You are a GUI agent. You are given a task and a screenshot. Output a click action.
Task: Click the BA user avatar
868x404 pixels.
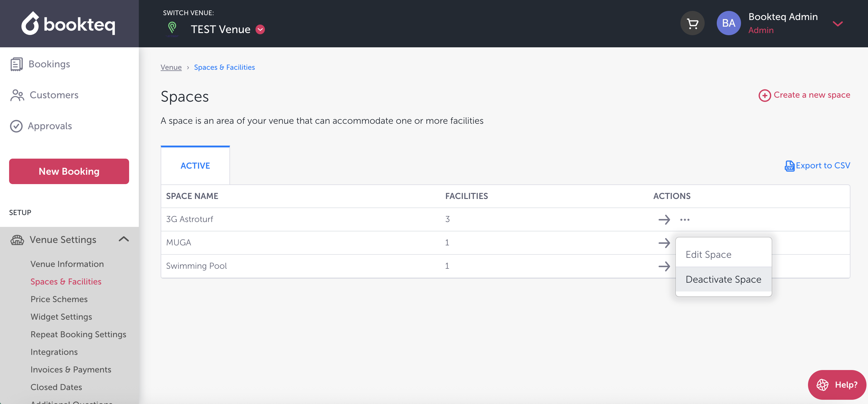click(728, 23)
